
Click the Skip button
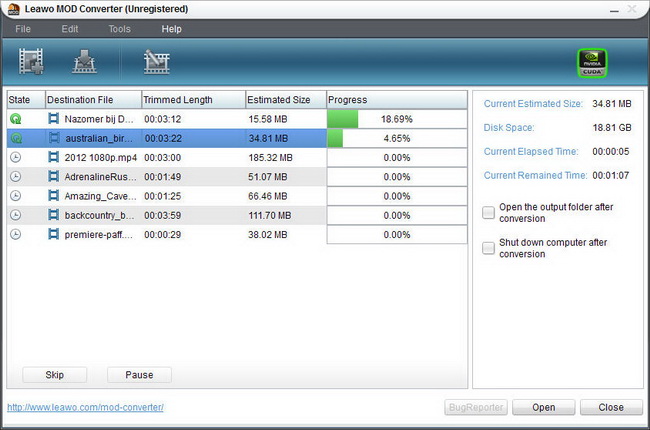(x=54, y=375)
